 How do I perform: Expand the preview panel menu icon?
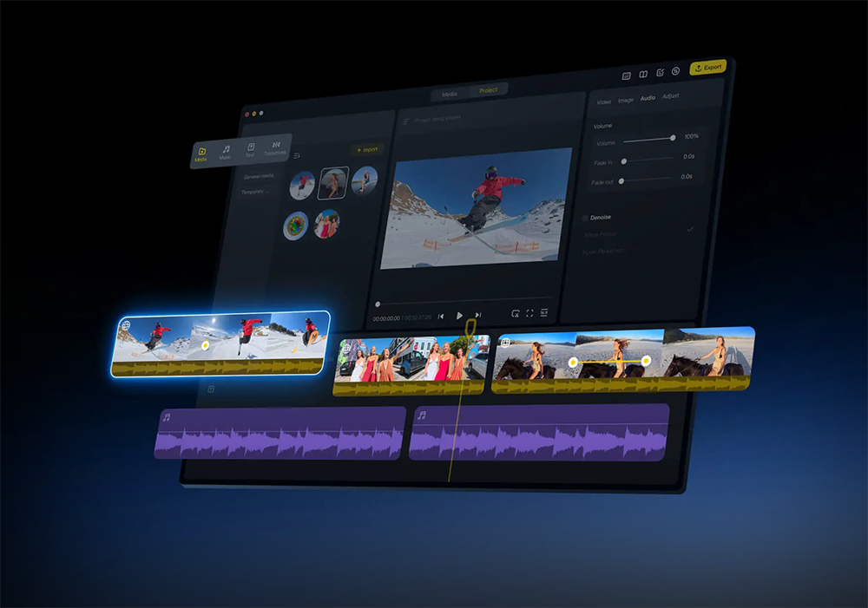tap(405, 121)
